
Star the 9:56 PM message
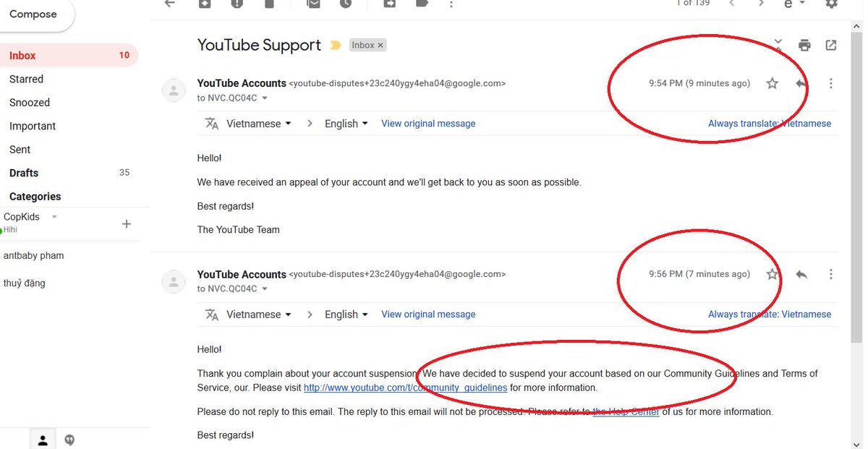(773, 274)
